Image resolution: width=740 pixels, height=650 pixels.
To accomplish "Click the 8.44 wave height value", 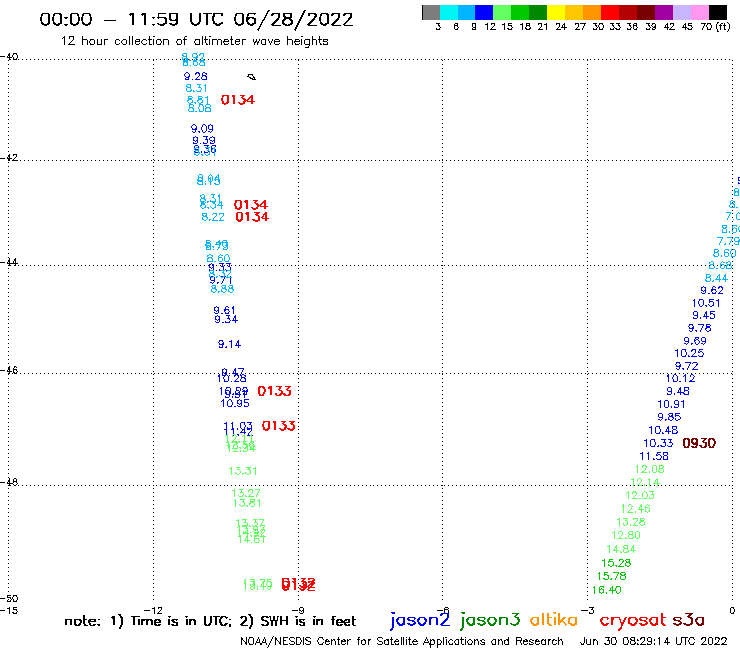I will [x=716, y=278].
